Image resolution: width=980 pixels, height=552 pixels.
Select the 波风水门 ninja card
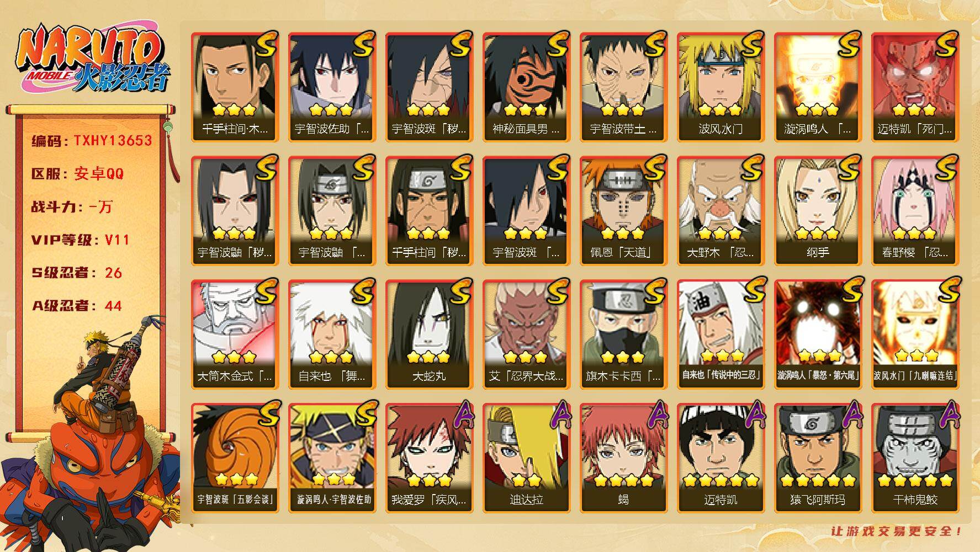click(x=721, y=87)
